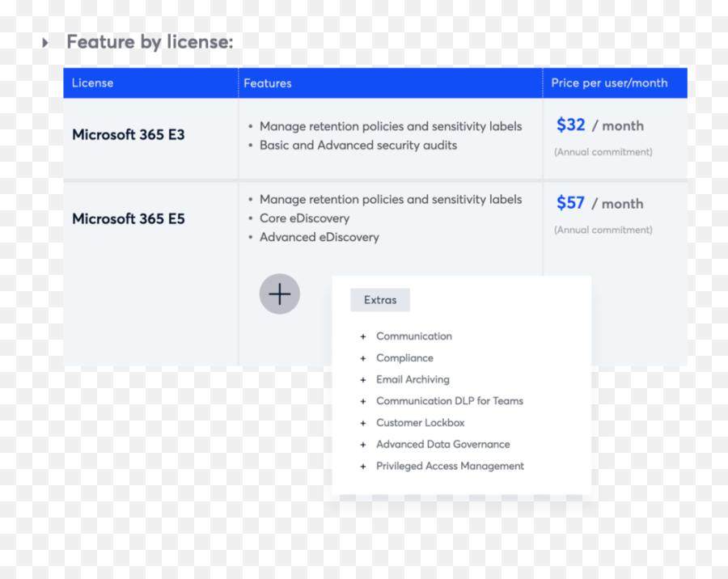Image resolution: width=728 pixels, height=579 pixels.
Task: Select the plus next to Advanced Data Governance
Action: (362, 444)
